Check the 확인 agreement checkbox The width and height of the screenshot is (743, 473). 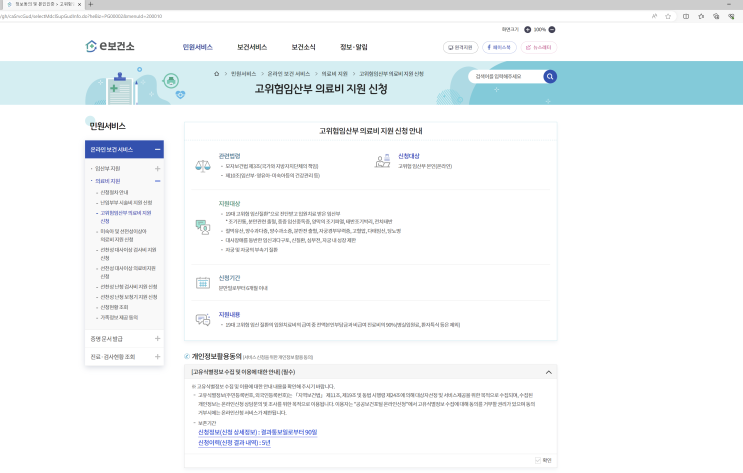(x=538, y=460)
